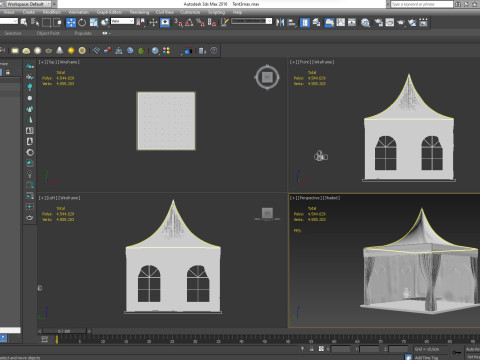
Task: Toggle Window/Crossing selection mode
Action: 58,22
